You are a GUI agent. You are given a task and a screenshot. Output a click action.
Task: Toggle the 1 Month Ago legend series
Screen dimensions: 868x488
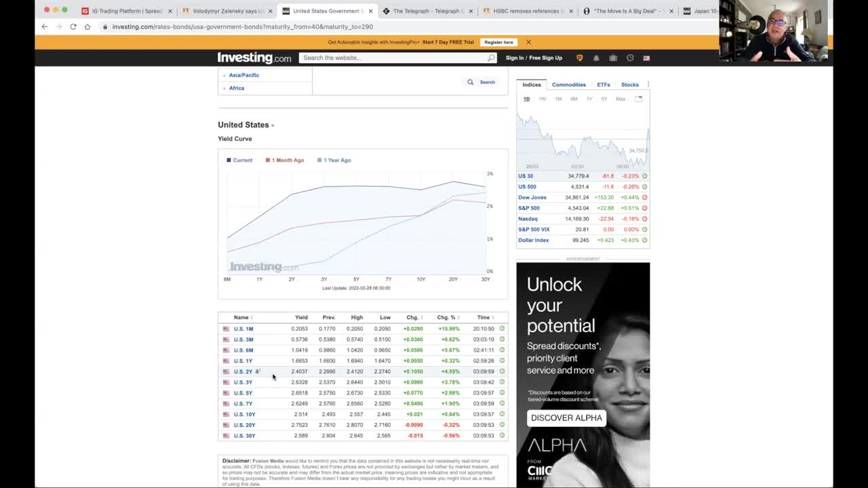coord(285,160)
